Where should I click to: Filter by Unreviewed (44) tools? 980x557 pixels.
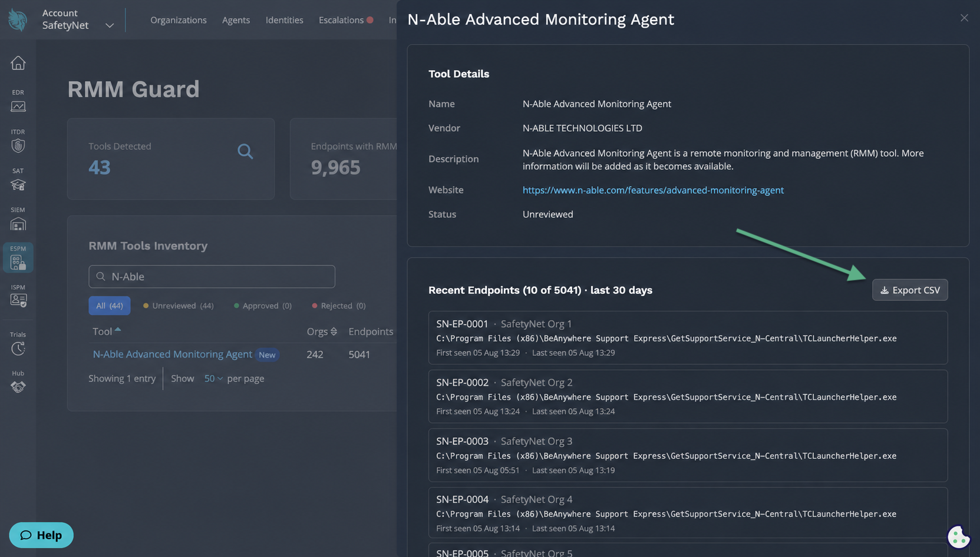pyautogui.click(x=179, y=306)
